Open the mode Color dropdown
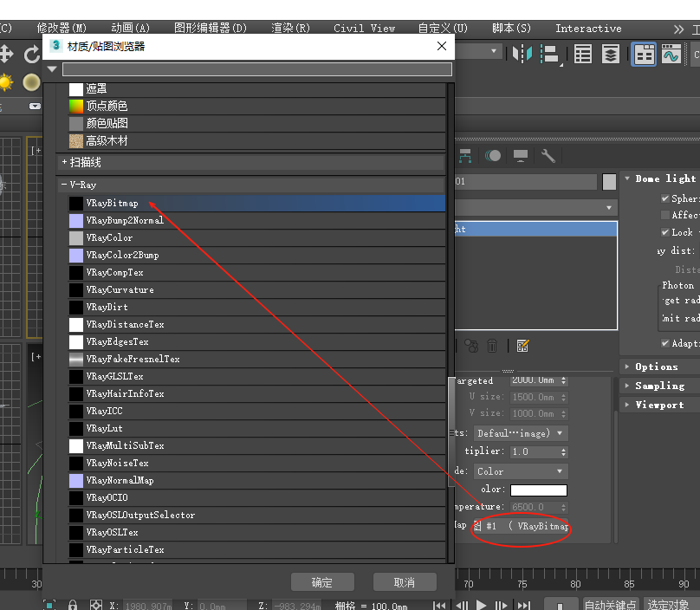 521,471
